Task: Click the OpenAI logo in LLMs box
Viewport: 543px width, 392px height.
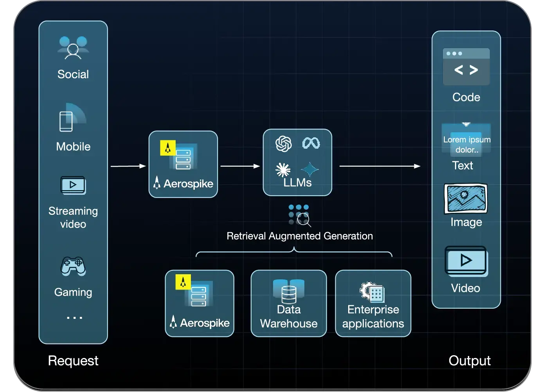Action: (x=284, y=144)
